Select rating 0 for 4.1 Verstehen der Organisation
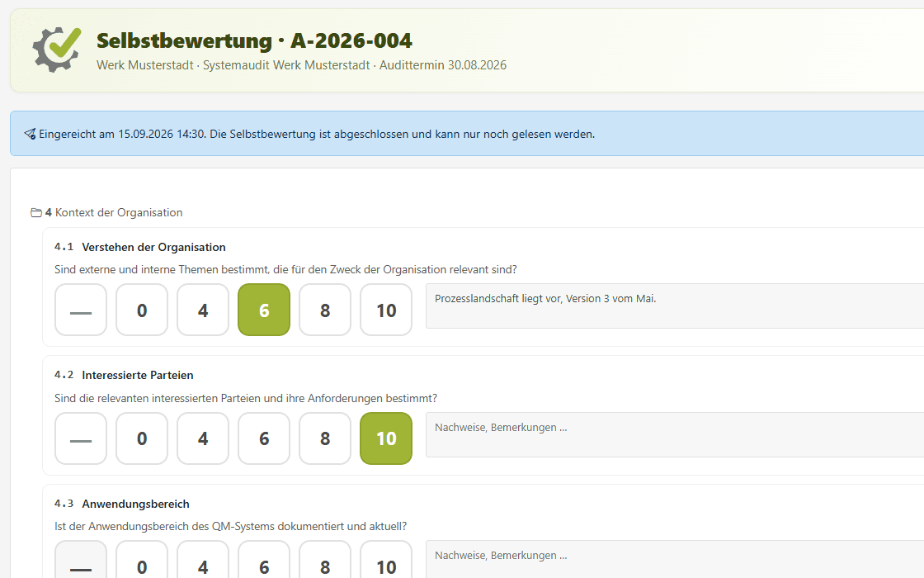This screenshot has width=924, height=578. click(x=142, y=310)
